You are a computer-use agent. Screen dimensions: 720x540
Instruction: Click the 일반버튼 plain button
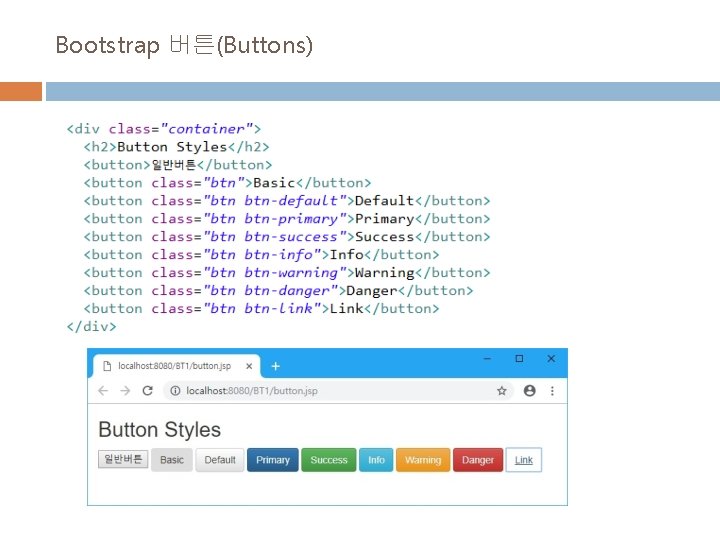point(123,459)
